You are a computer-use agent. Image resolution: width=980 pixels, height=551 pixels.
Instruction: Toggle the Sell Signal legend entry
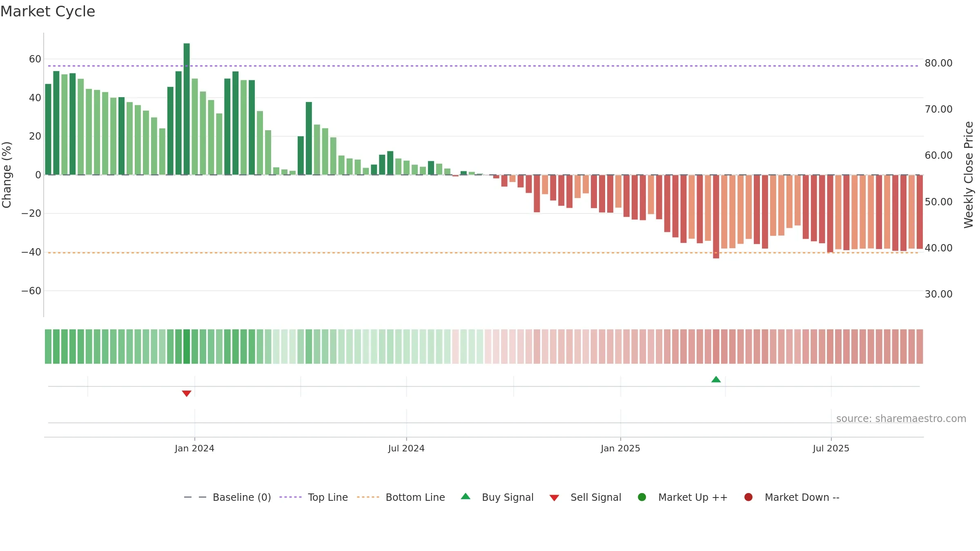(x=585, y=497)
